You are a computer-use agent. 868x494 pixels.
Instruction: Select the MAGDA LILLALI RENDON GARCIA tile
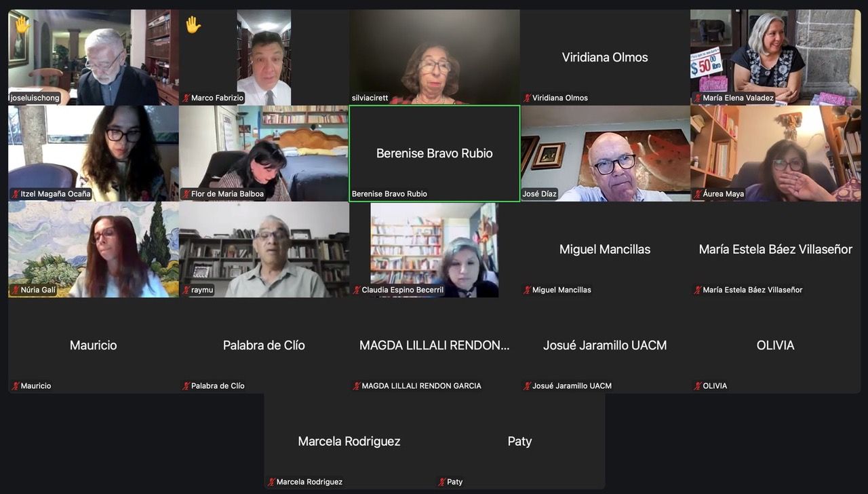[435, 345]
